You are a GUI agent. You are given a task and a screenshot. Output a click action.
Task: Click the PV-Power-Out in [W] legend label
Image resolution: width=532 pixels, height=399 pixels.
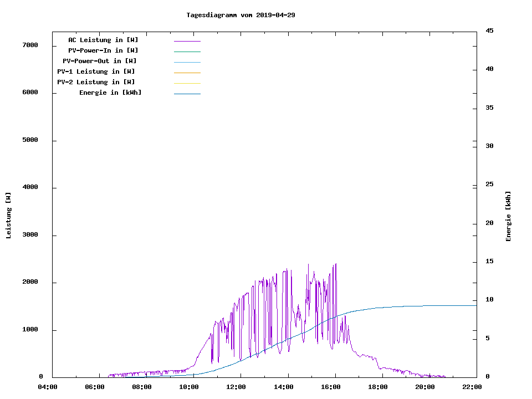100,61
